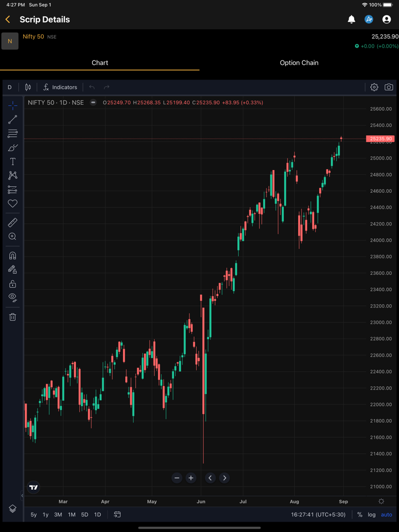Toggle lock all drawing tools
This screenshot has width=399, height=532.
pyautogui.click(x=13, y=284)
